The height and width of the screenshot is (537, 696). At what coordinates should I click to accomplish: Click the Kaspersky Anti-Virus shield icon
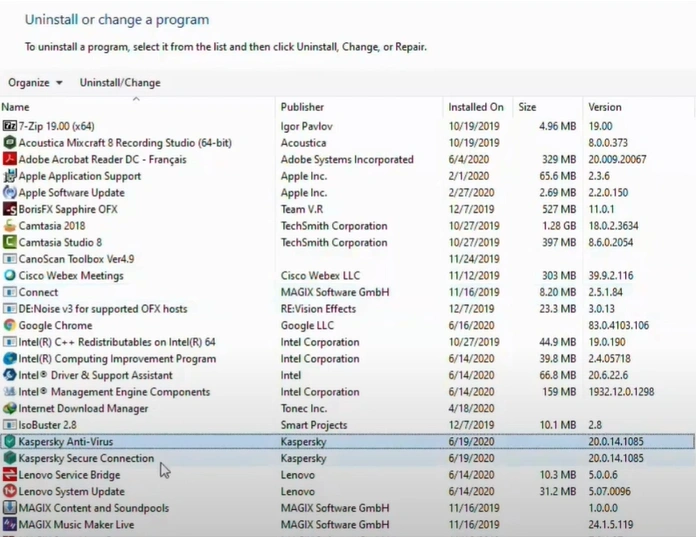9,442
